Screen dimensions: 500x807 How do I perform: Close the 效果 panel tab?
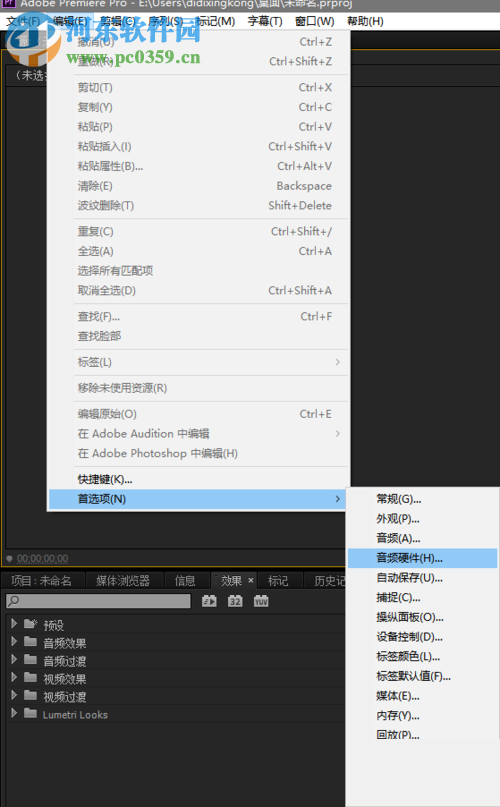click(251, 580)
